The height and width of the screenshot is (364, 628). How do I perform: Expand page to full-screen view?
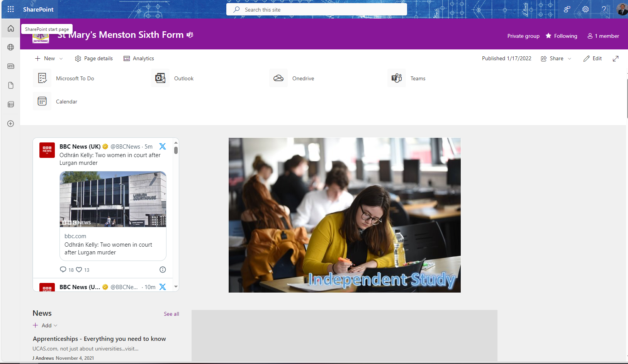click(616, 58)
